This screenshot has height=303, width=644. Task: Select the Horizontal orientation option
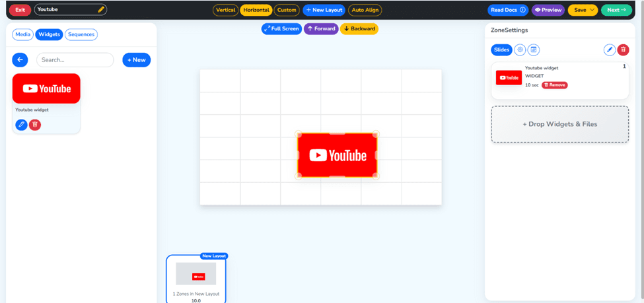256,10
